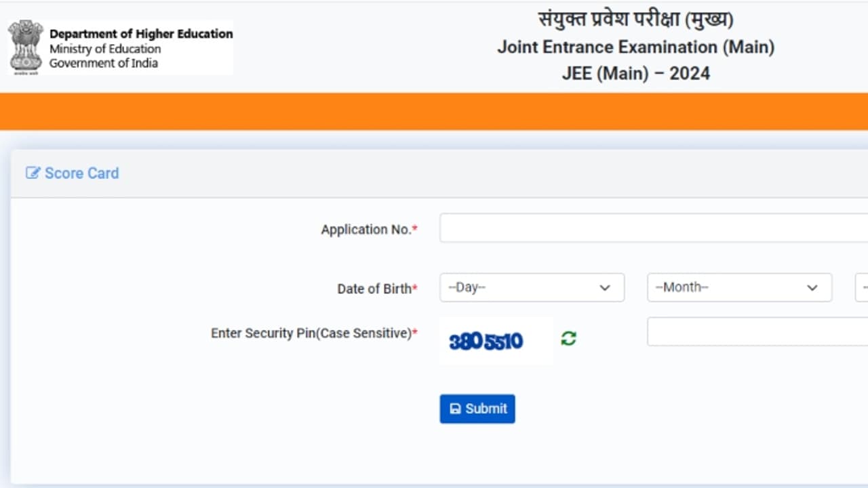Click the Submit button label text
Viewport: 868px width, 488px height.
point(486,409)
